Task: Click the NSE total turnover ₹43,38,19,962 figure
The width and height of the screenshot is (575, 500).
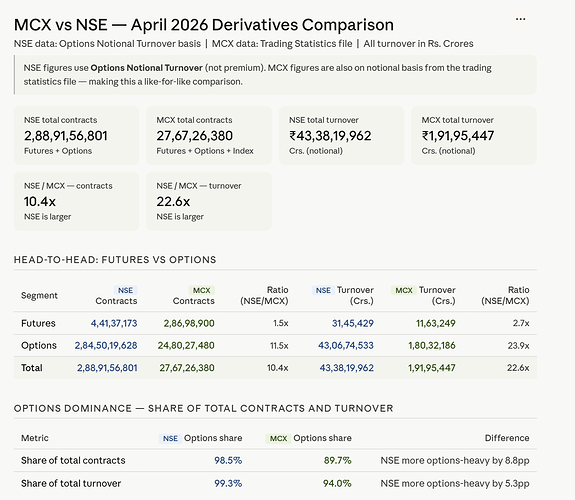Action: click(x=330, y=136)
